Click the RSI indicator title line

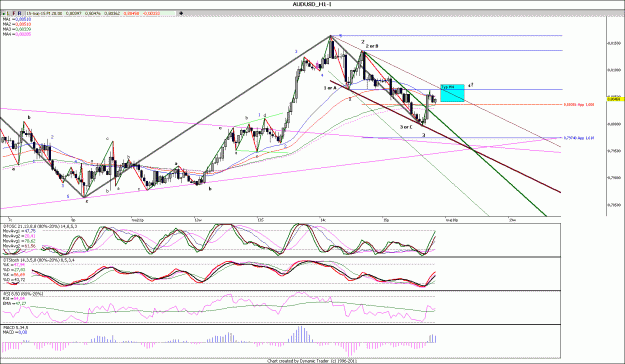tap(23, 294)
